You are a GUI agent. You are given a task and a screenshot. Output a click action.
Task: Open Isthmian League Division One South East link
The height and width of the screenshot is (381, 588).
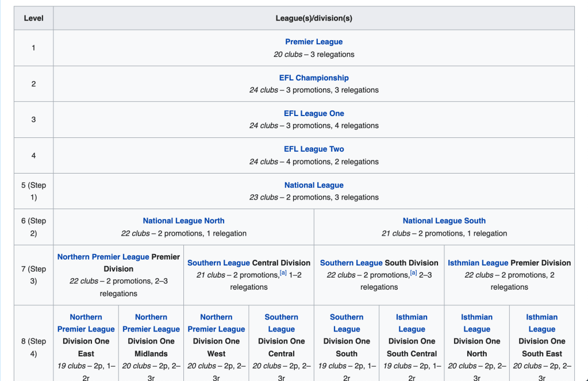[x=541, y=323]
